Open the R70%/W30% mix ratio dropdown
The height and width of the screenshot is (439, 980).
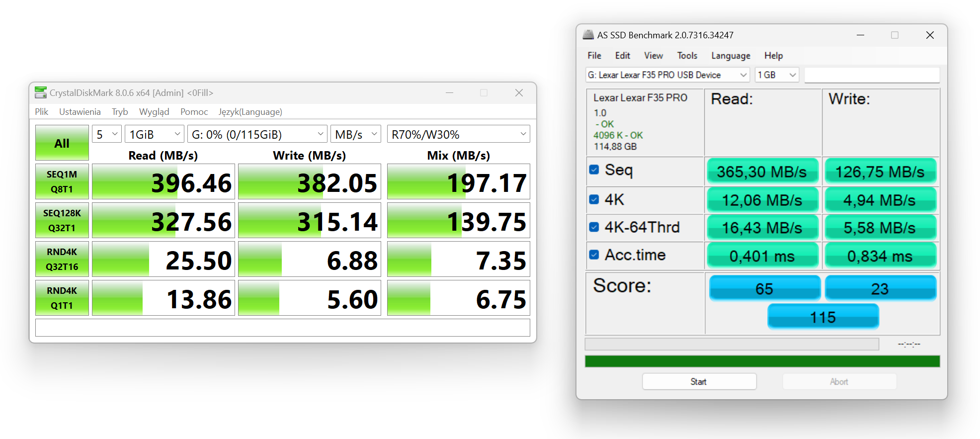(x=458, y=134)
